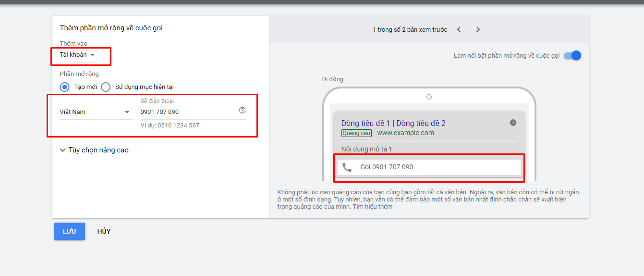Open the Tìm hiểu thêm link

[373, 207]
